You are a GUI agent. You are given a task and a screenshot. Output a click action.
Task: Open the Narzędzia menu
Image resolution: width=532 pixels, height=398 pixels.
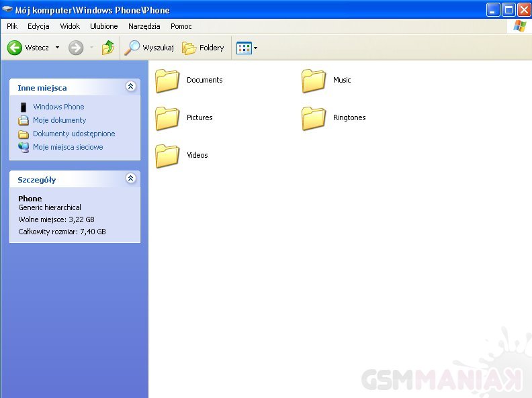point(144,26)
